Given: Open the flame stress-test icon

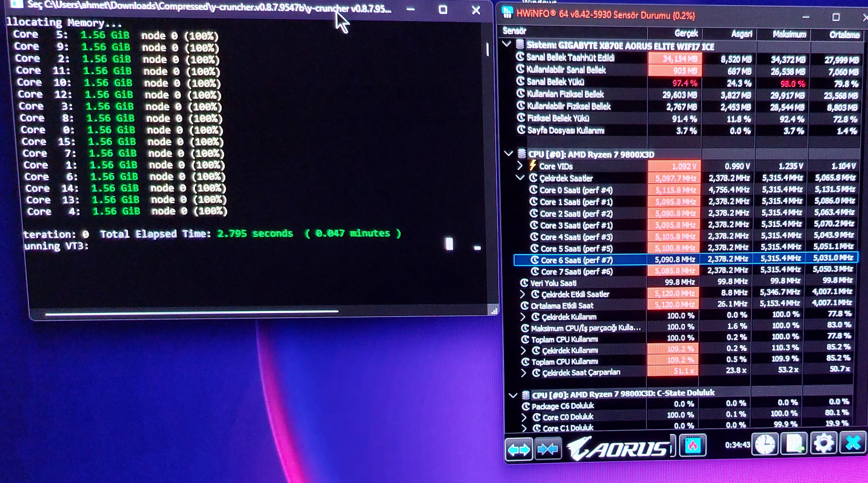Looking at the screenshot, I should pos(693,445).
